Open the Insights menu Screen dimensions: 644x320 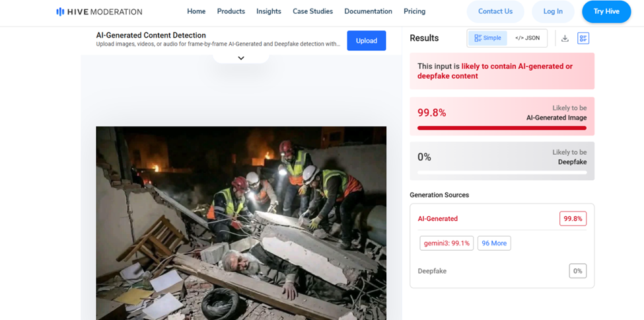269,11
